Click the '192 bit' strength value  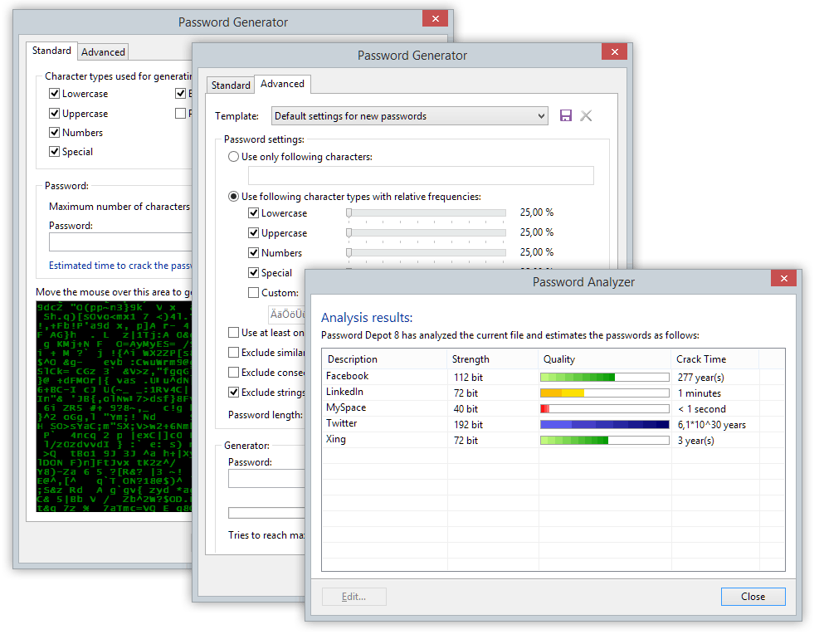click(468, 425)
